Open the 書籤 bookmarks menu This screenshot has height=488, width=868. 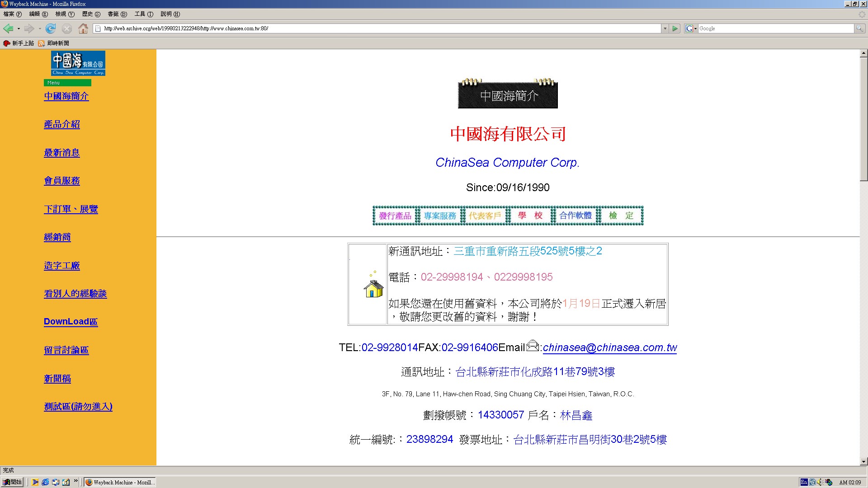[117, 14]
